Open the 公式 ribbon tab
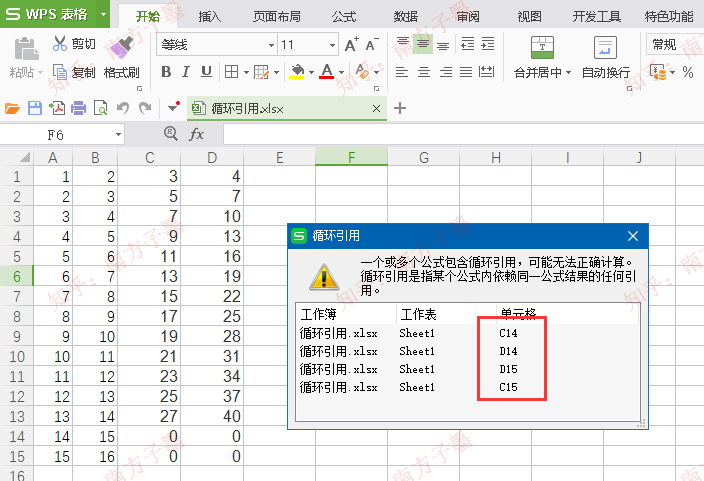The width and height of the screenshot is (704, 481). point(344,17)
